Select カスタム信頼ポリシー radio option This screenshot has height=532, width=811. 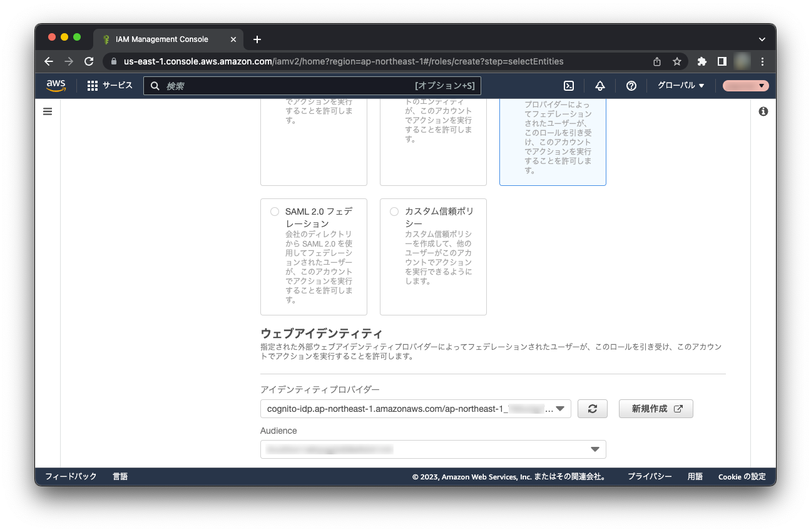(394, 212)
